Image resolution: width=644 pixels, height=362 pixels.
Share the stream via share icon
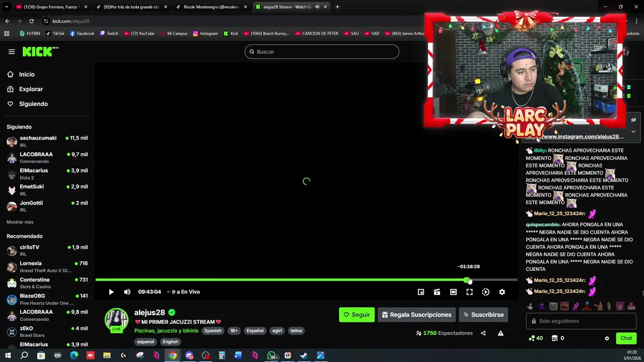(x=483, y=333)
